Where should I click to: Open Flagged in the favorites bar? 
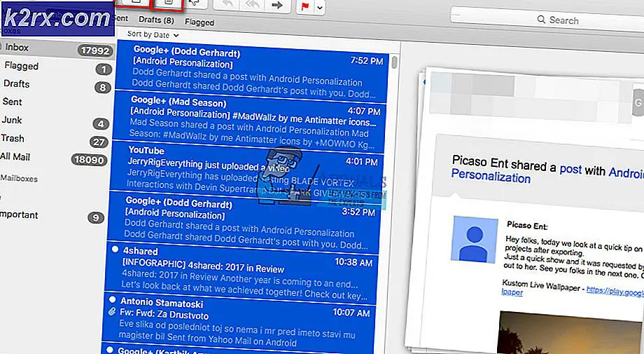199,22
